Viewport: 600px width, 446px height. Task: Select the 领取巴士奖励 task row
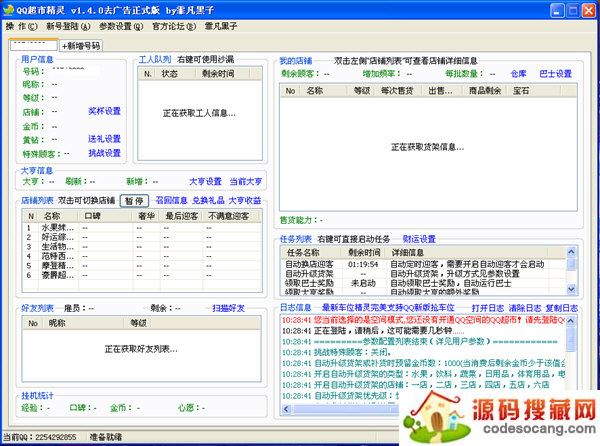tap(423, 283)
